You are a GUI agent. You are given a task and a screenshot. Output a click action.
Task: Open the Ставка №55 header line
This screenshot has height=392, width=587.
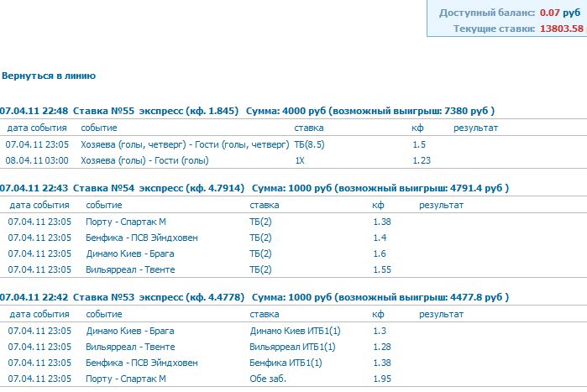click(247, 111)
